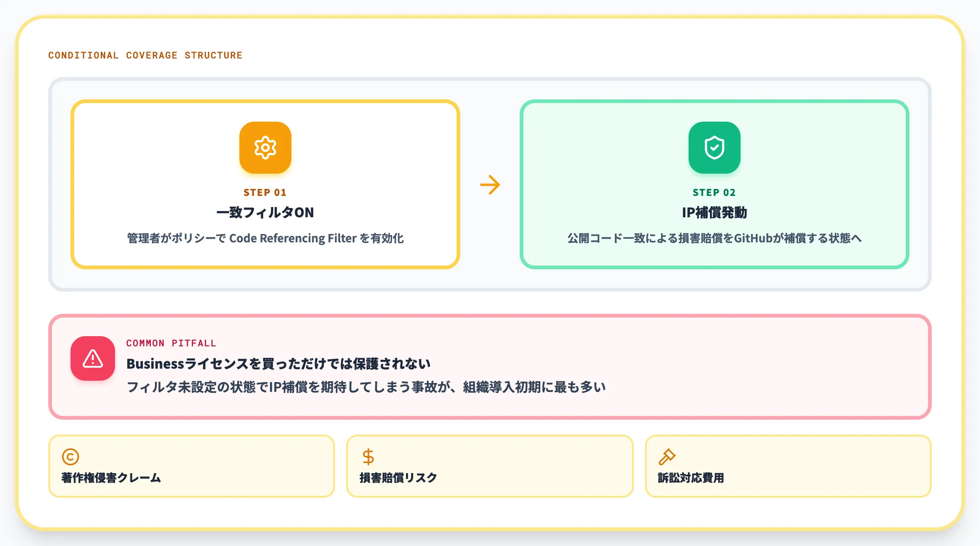The width and height of the screenshot is (980, 546).
Task: Click the dollar sign icon
Action: point(368,457)
